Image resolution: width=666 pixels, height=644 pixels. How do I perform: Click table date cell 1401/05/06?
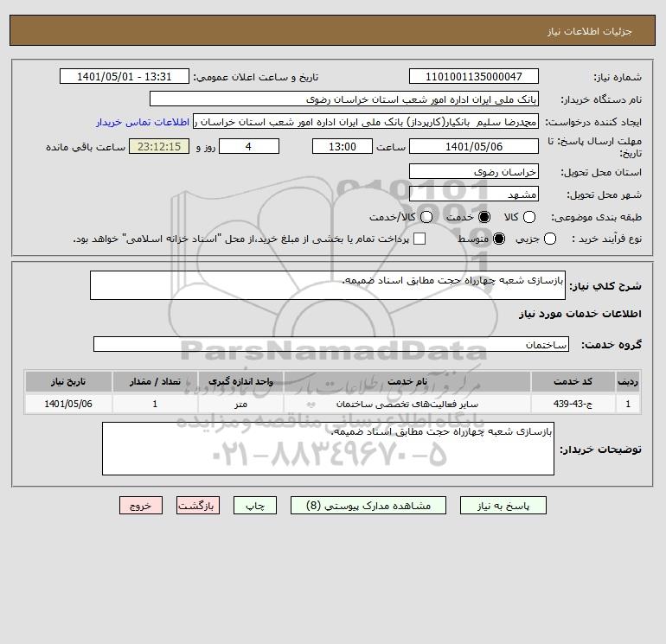68,404
